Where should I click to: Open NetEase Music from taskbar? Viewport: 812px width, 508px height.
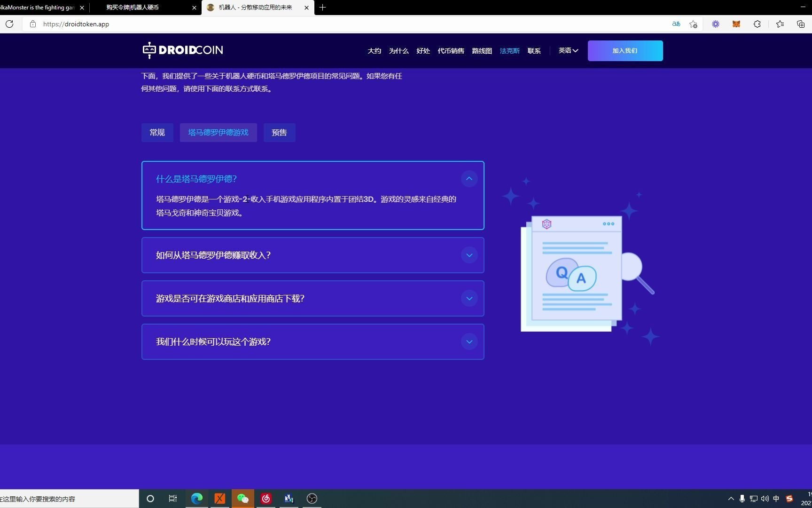[x=266, y=499]
